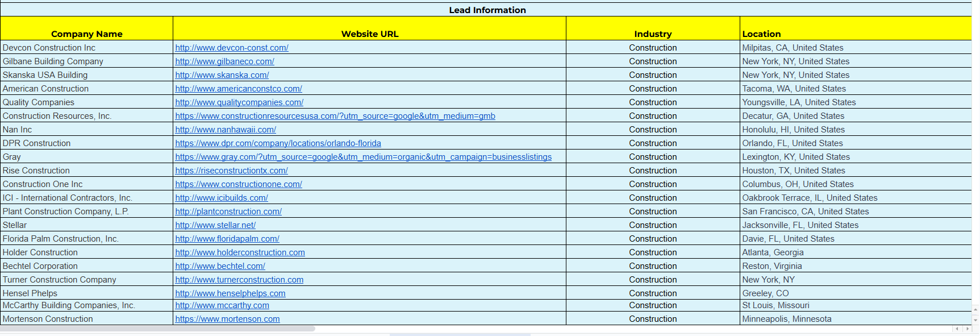The height and width of the screenshot is (336, 980).
Task: Click the scroll left arrow button
Action: 957,329
